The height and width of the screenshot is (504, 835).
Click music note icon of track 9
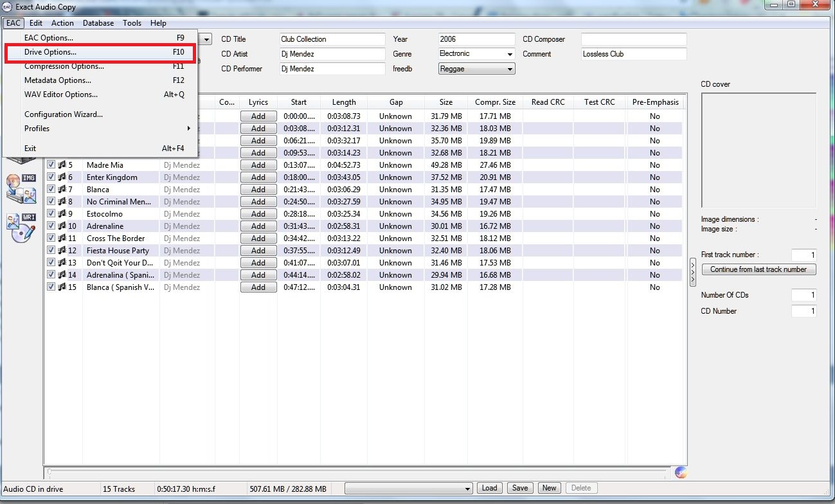62,214
